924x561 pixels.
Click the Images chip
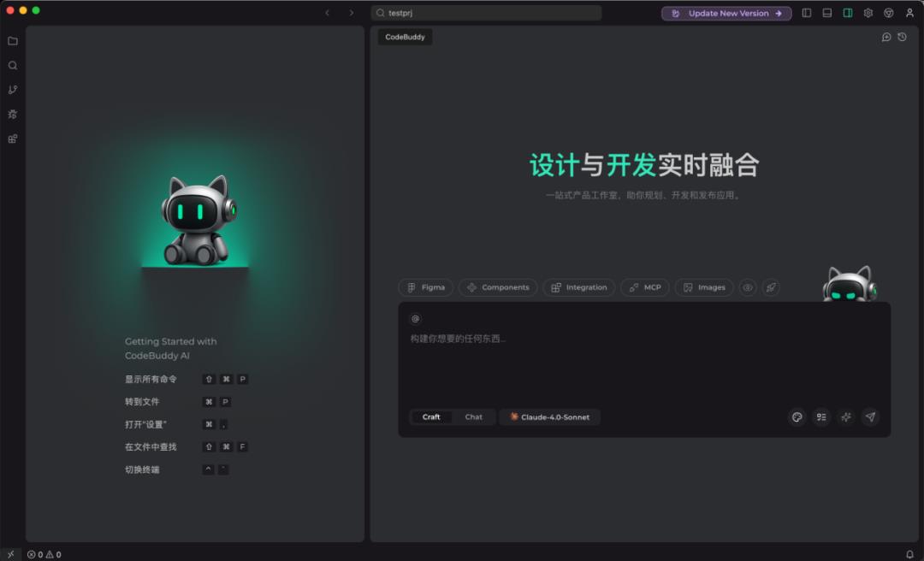[x=704, y=287]
